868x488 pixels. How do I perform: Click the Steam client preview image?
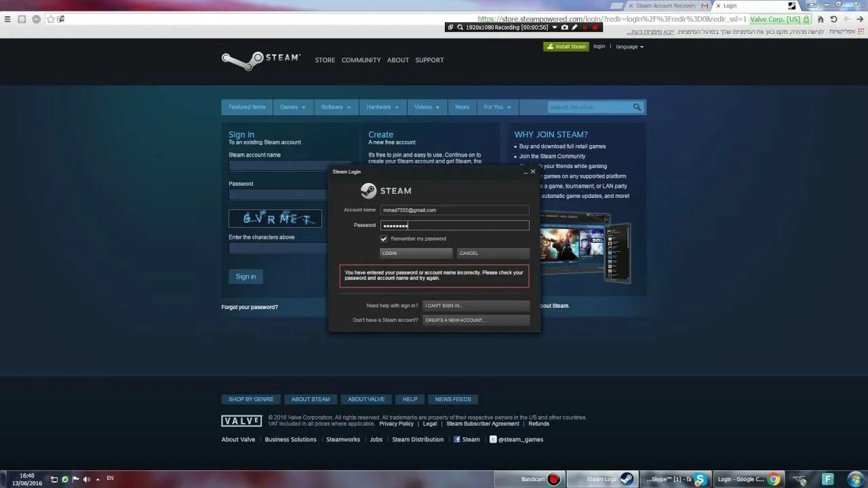point(585,247)
